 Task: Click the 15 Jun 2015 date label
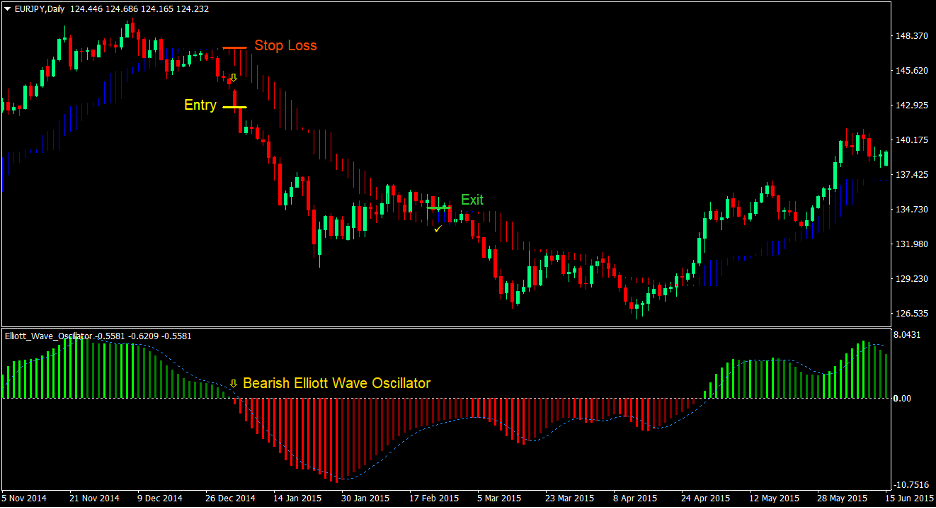pos(909,498)
